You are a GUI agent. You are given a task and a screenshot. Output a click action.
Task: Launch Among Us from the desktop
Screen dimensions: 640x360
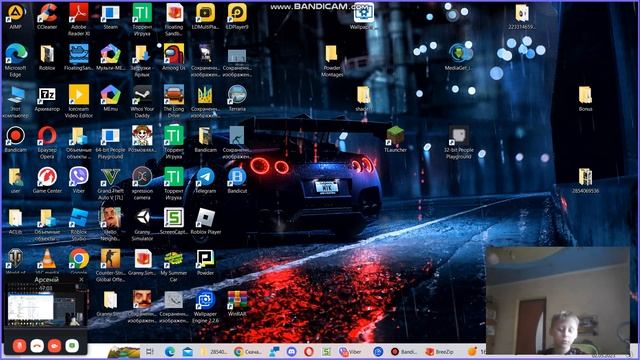[174, 54]
